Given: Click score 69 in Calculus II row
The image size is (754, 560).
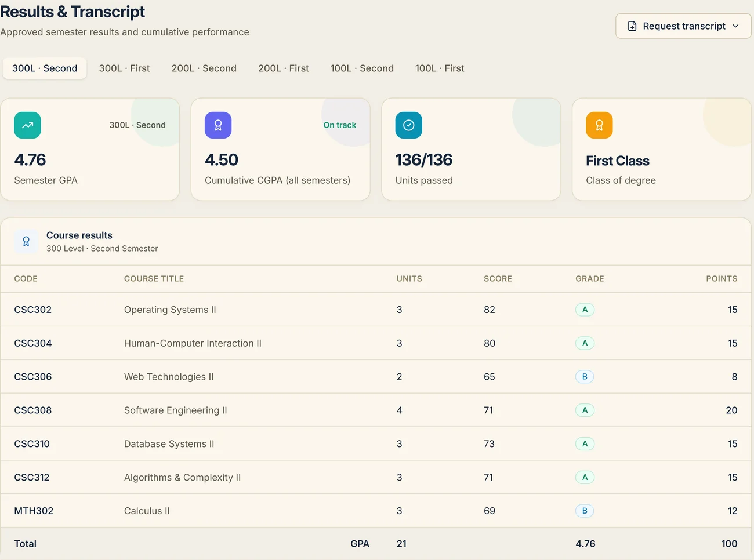Looking at the screenshot, I should (490, 511).
